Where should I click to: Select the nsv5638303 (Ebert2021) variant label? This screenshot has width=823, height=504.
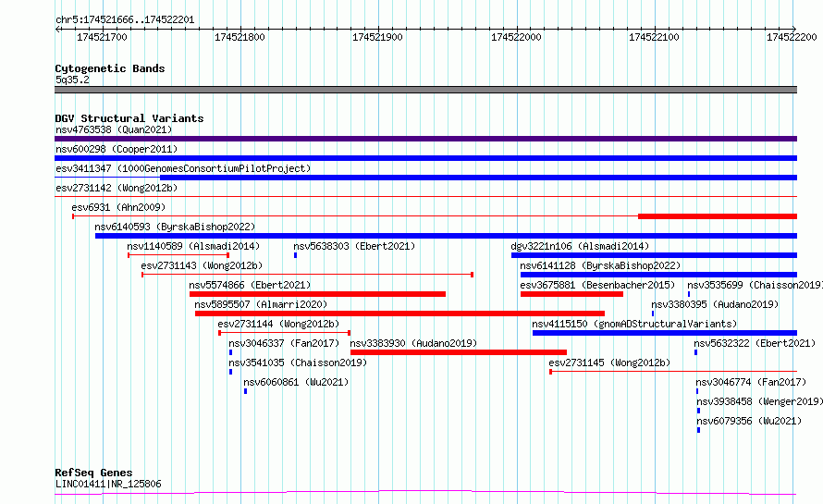tap(354, 246)
